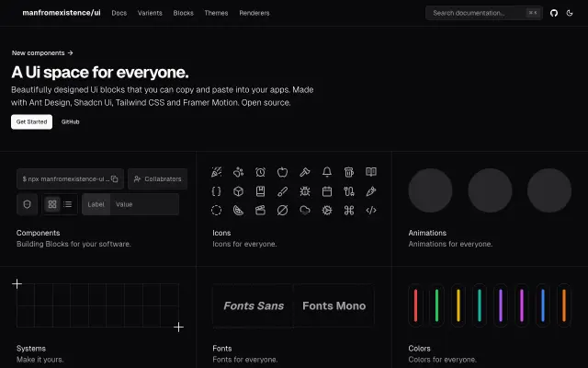Click the citrus slice icon
The image size is (588, 368).
click(x=239, y=211)
